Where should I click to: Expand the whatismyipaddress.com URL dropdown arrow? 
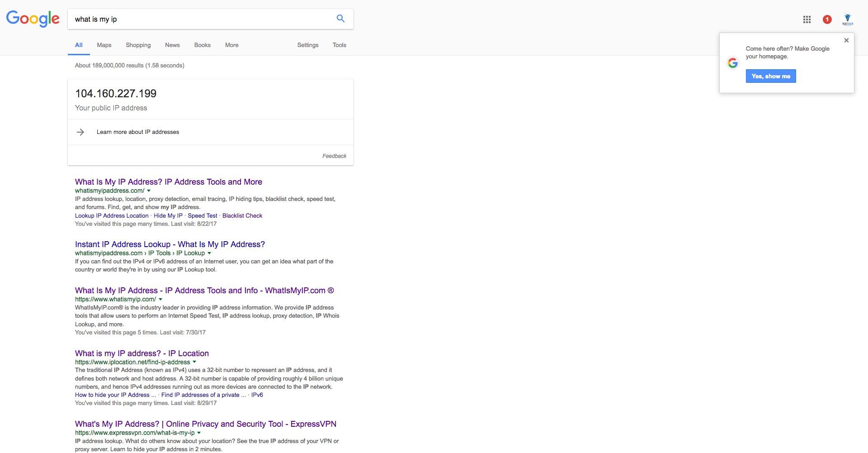point(149,191)
